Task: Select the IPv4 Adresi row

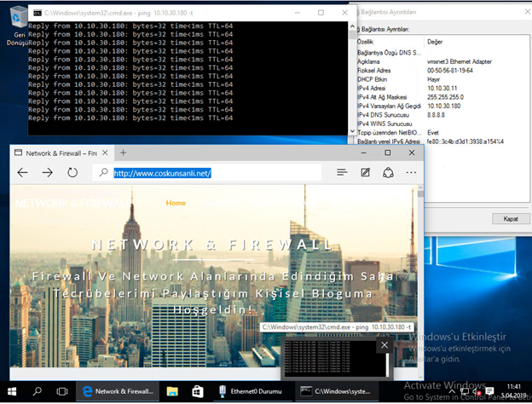Action: tap(442, 88)
